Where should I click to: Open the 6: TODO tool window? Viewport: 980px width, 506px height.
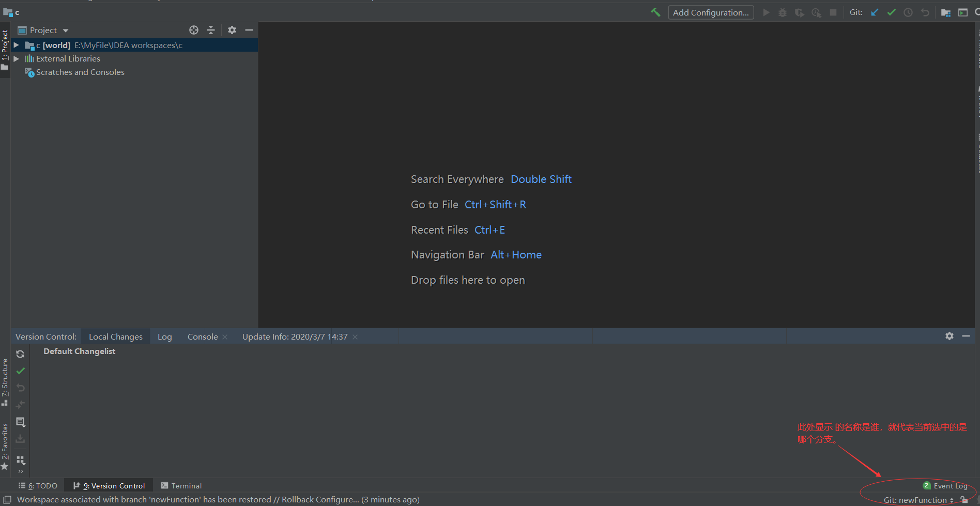click(38, 486)
